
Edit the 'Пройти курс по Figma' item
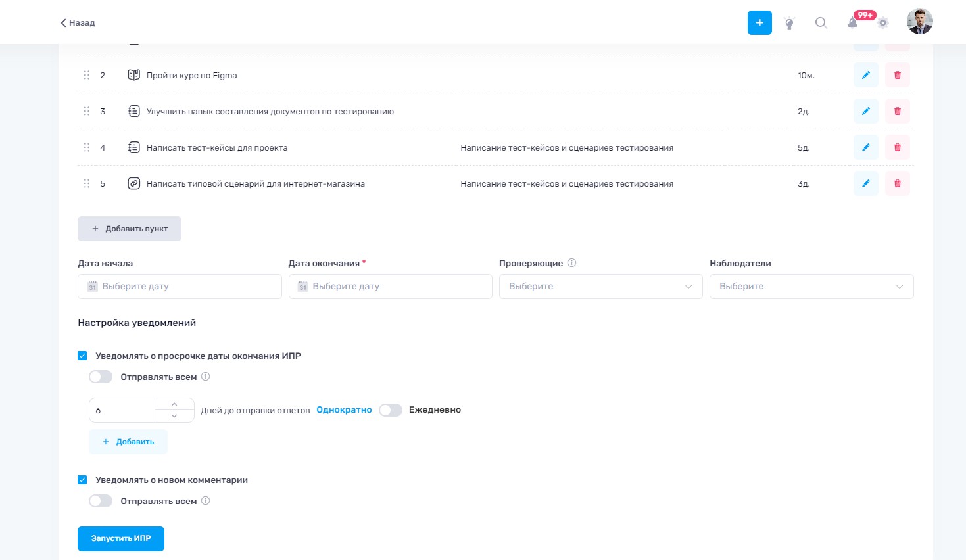[865, 76]
